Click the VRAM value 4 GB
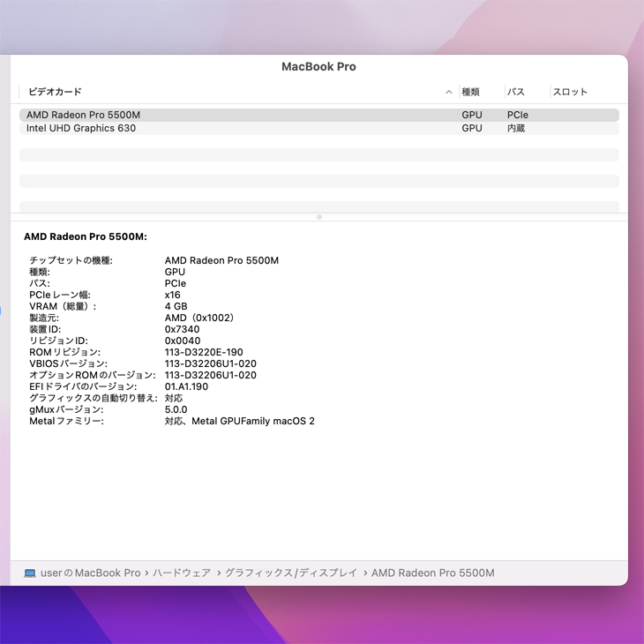This screenshot has height=644, width=644. [176, 306]
